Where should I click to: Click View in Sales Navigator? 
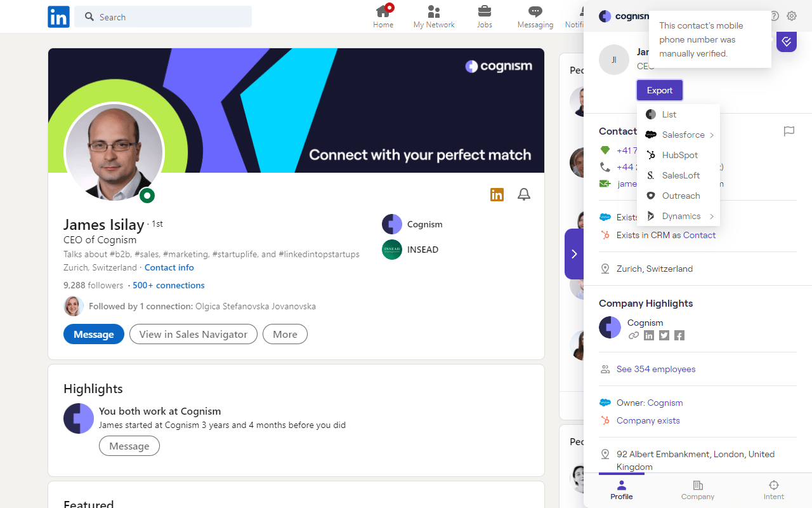coord(193,334)
